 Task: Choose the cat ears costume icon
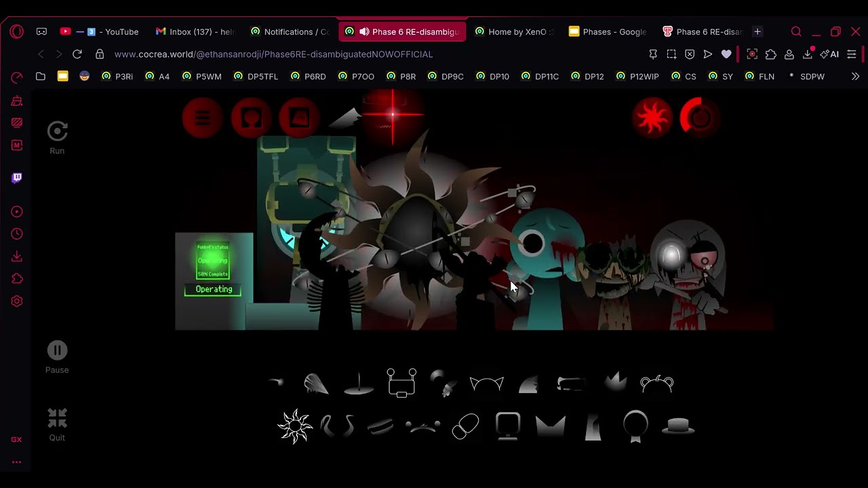click(x=487, y=384)
